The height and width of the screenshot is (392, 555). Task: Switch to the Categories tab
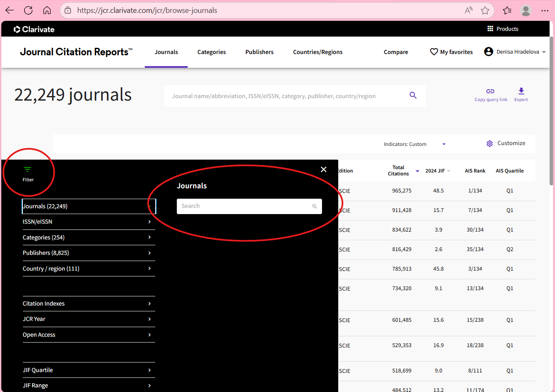[x=211, y=52]
